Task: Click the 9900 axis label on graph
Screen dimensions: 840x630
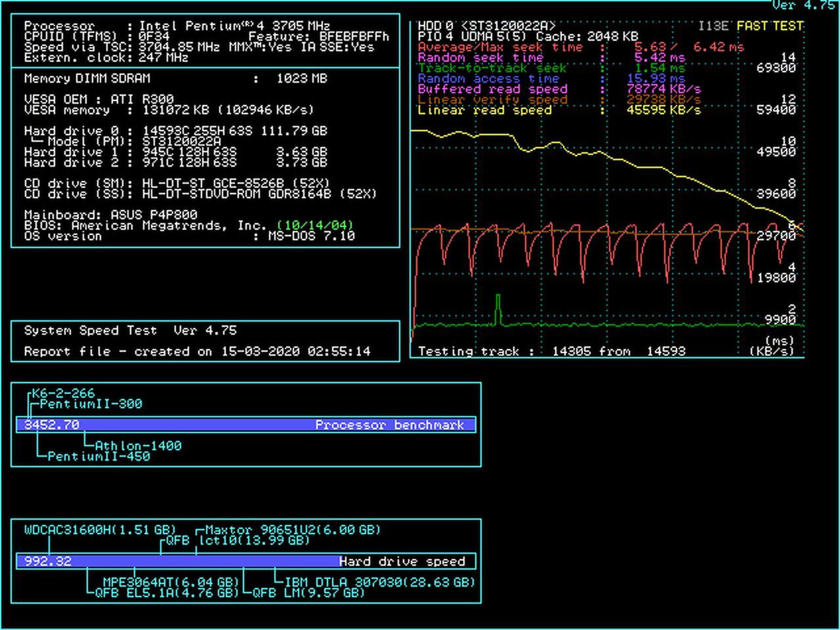Action: [780, 320]
